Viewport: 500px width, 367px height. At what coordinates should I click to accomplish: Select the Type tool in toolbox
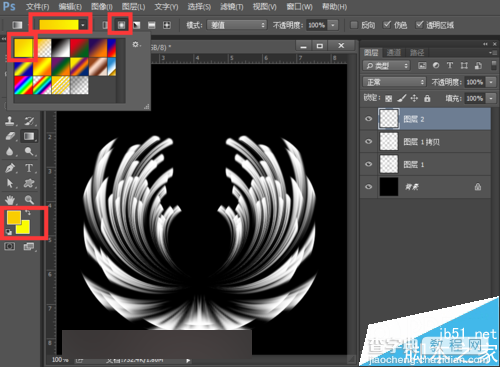(29, 168)
